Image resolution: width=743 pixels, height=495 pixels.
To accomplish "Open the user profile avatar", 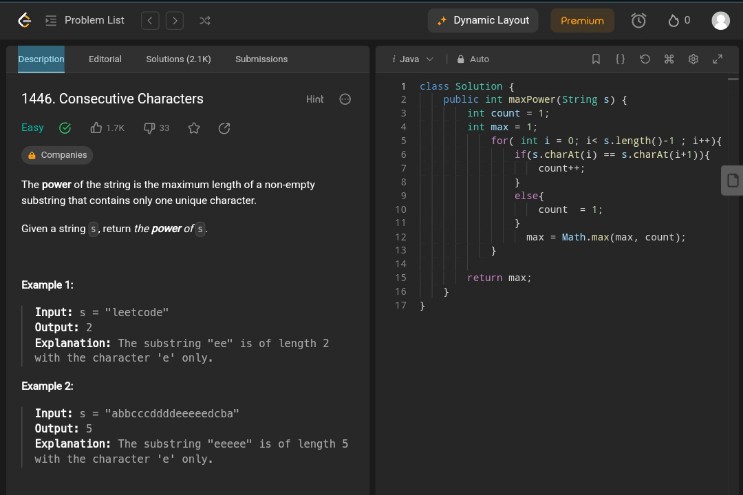I will click(720, 20).
